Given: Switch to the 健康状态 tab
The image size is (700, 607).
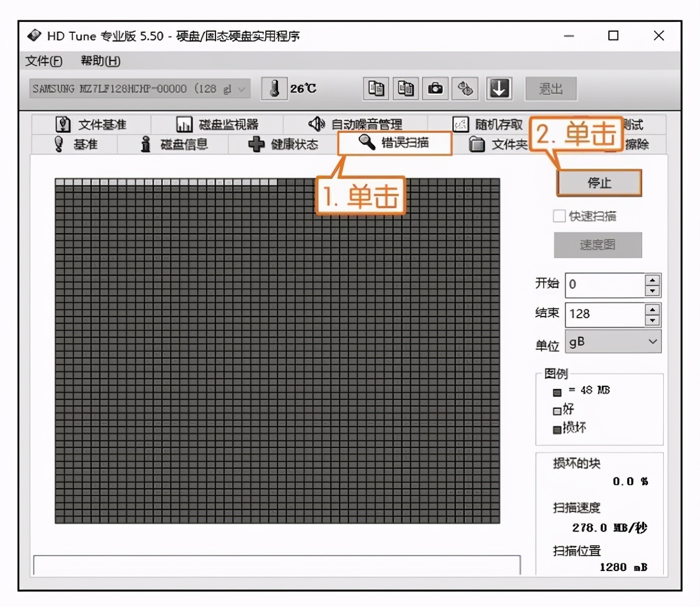Looking at the screenshot, I should tap(283, 144).
